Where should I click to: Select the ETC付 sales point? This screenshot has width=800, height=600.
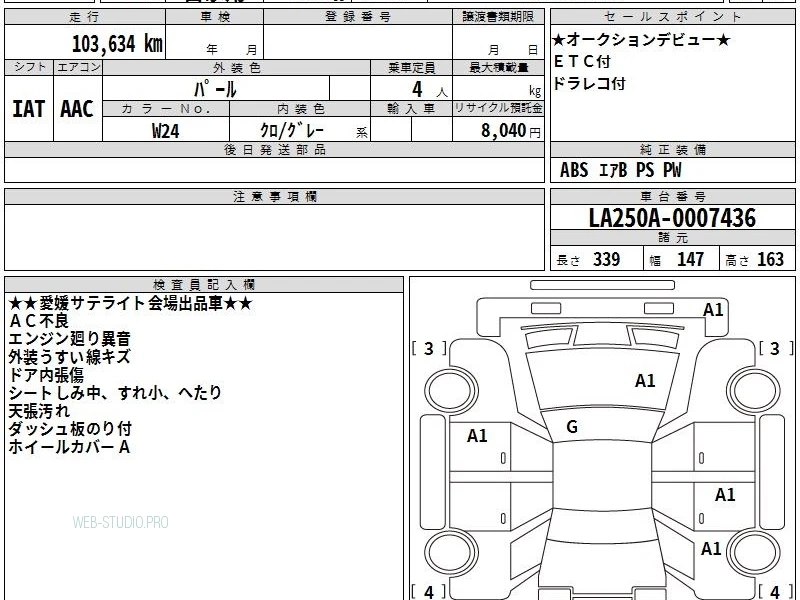click(x=582, y=62)
